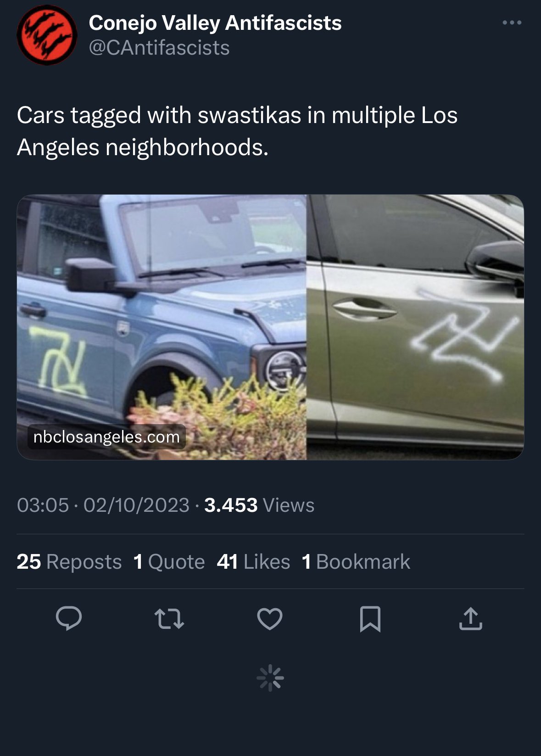The width and height of the screenshot is (541, 756).
Task: Open the green car photo thumbnail
Action: (x=415, y=327)
